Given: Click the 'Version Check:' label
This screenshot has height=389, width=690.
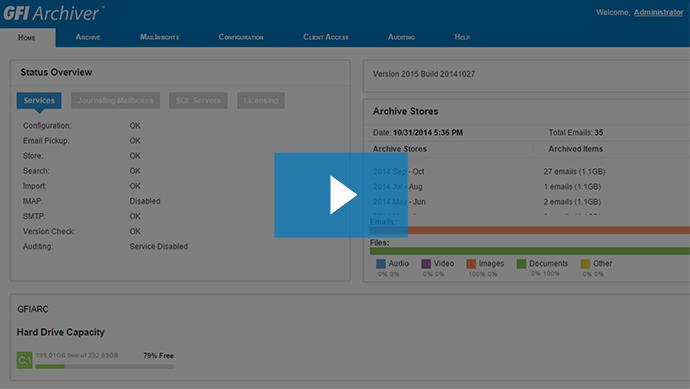Looking at the screenshot, I should pos(49,231).
